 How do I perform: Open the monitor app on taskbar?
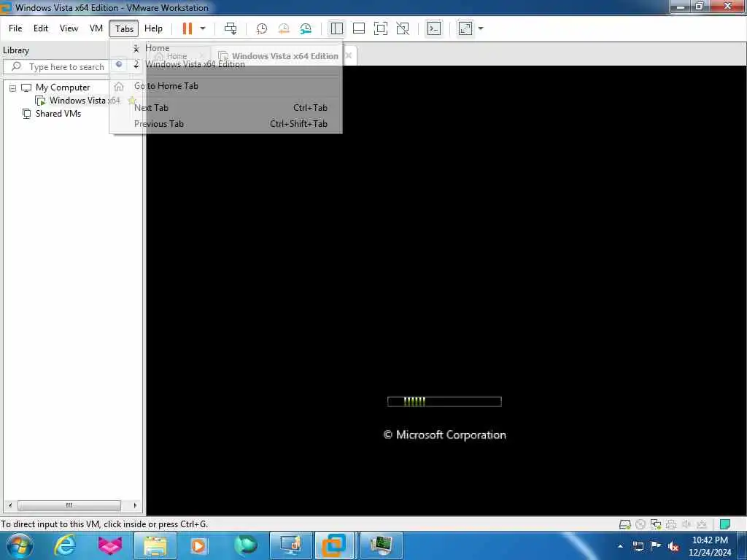click(x=290, y=545)
